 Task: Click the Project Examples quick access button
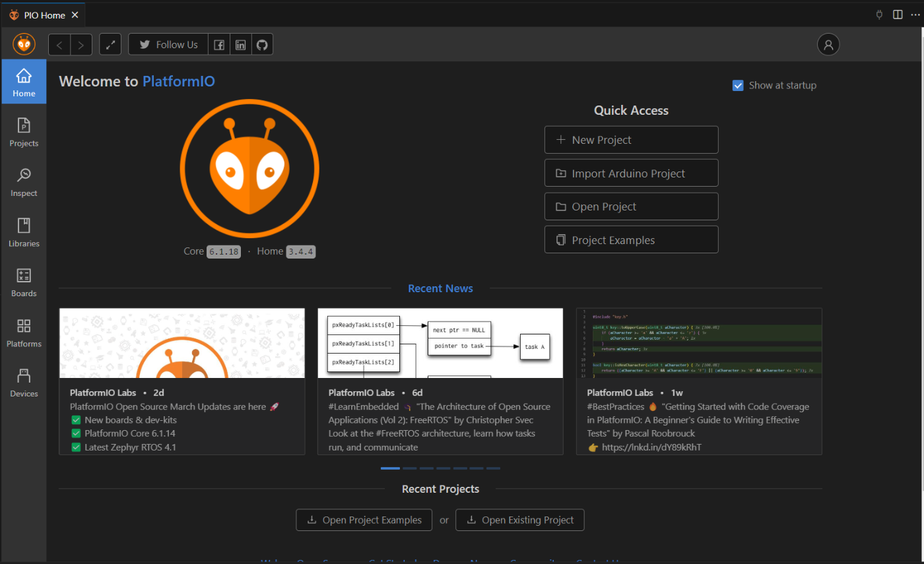click(631, 240)
